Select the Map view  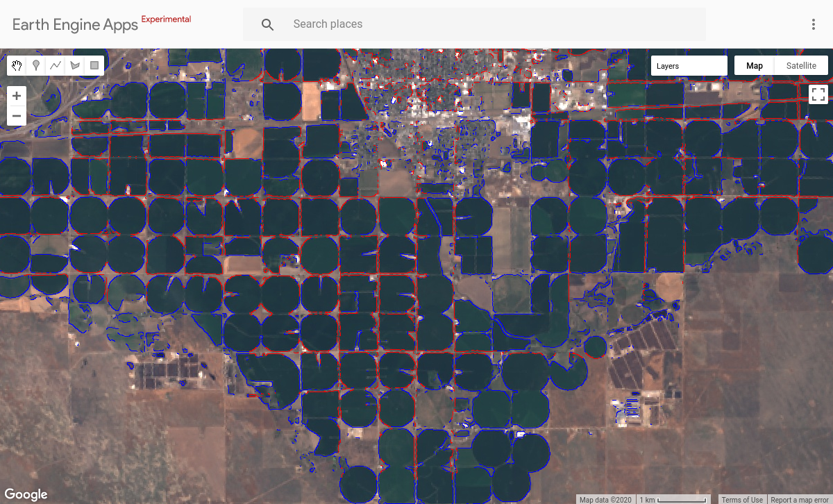click(x=753, y=65)
